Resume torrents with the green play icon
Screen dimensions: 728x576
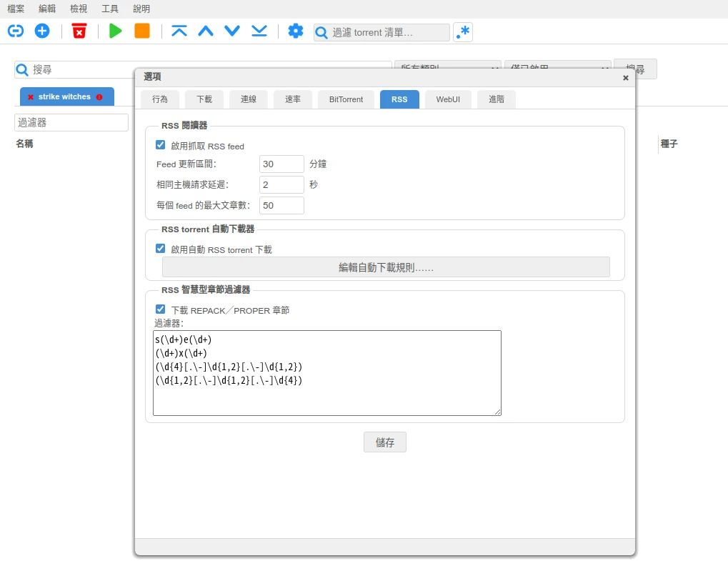(116, 31)
